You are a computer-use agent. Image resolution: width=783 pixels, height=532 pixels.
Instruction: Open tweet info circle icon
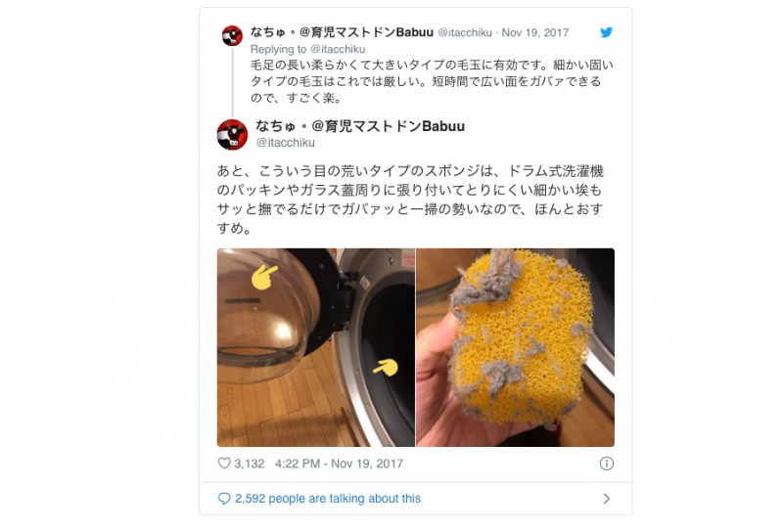[x=606, y=464]
